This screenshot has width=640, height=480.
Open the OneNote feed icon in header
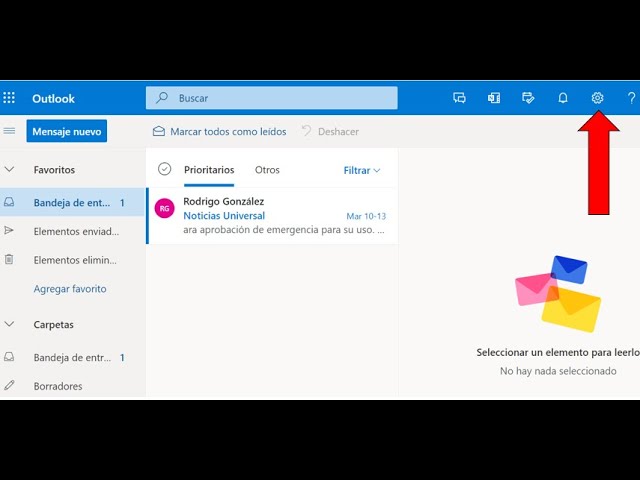click(494, 98)
